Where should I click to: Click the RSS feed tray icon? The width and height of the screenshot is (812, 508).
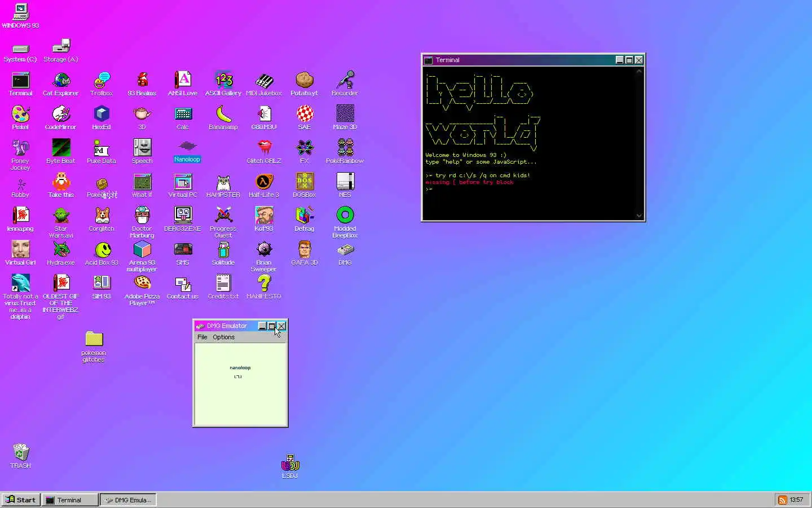coord(782,500)
